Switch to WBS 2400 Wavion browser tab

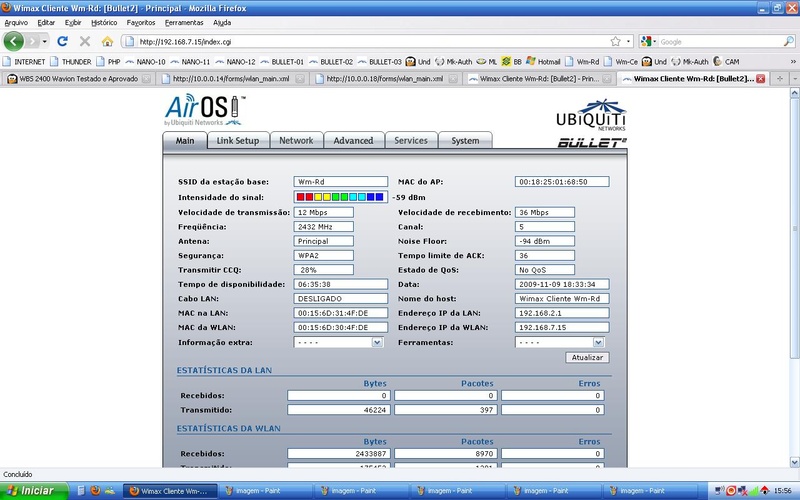click(x=79, y=79)
